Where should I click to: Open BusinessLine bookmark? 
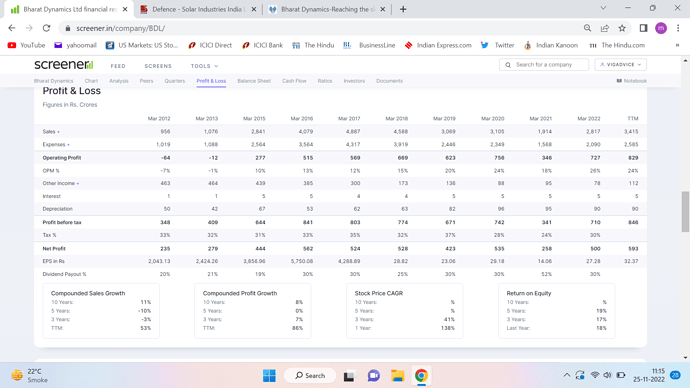369,45
